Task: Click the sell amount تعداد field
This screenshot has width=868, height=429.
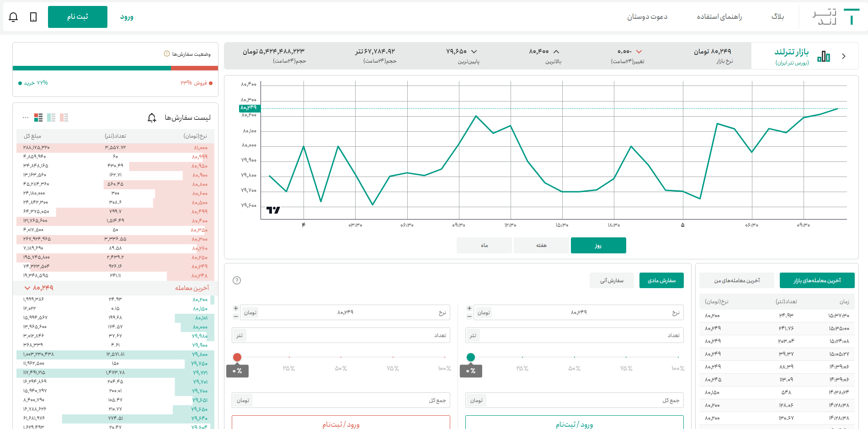Action: (341, 335)
